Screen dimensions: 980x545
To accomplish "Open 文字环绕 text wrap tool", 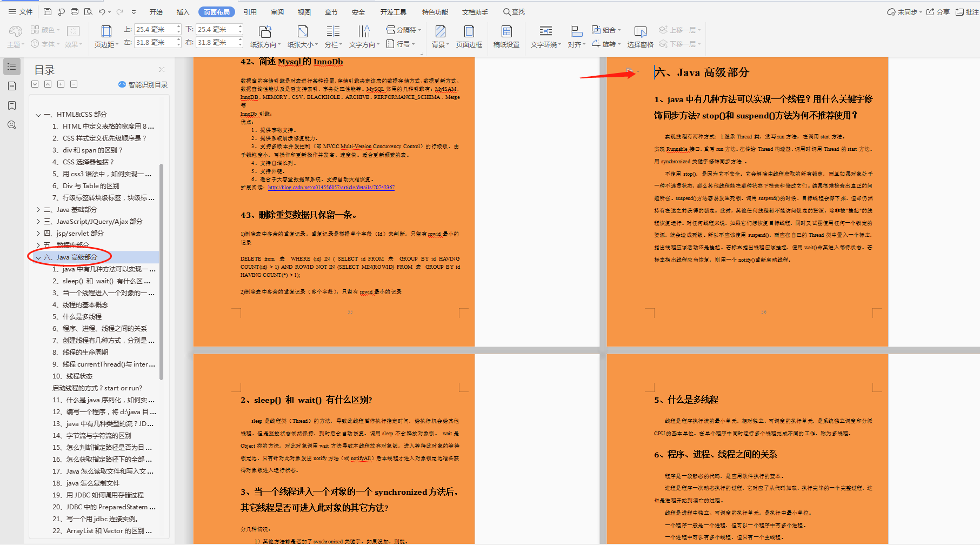I will [x=546, y=36].
